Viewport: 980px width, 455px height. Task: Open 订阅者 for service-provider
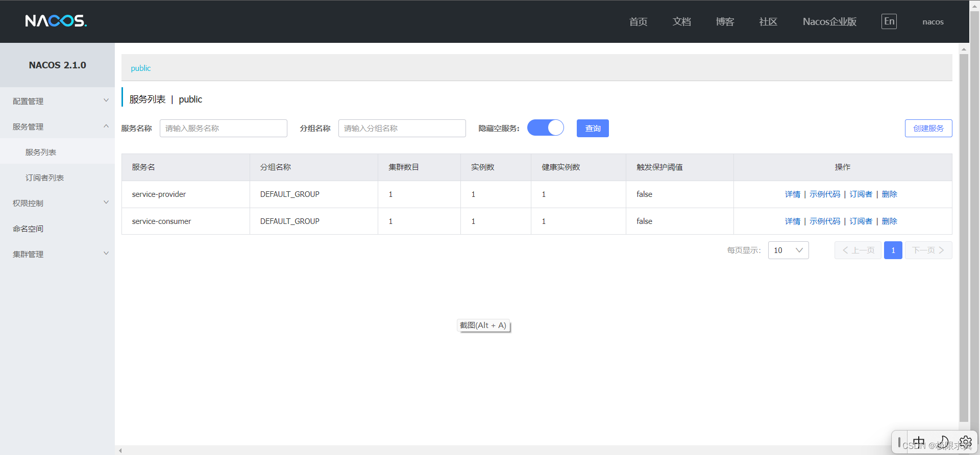pyautogui.click(x=861, y=194)
